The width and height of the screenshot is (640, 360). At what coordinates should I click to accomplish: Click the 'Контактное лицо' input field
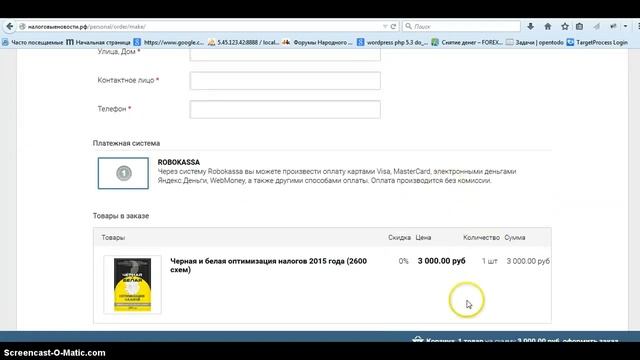click(x=285, y=81)
